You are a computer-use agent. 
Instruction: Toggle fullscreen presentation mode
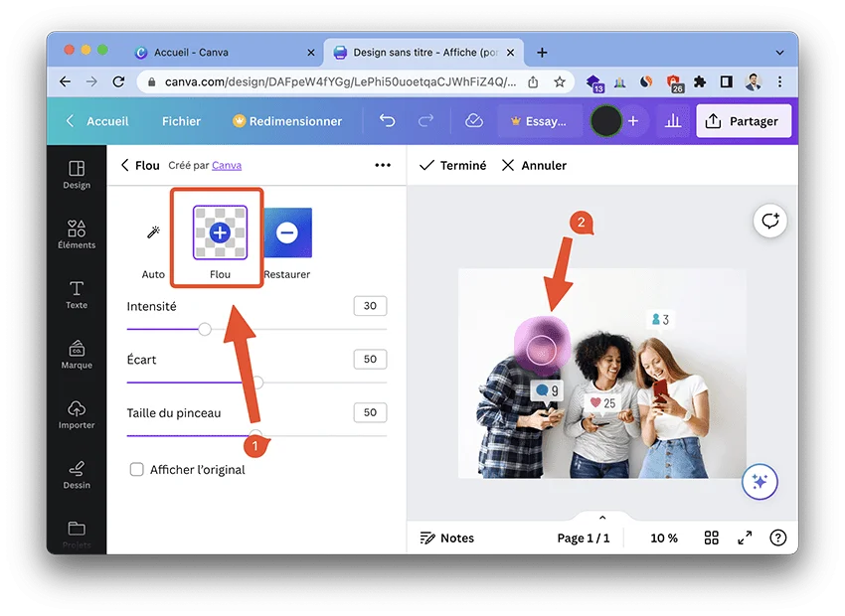pyautogui.click(x=745, y=538)
